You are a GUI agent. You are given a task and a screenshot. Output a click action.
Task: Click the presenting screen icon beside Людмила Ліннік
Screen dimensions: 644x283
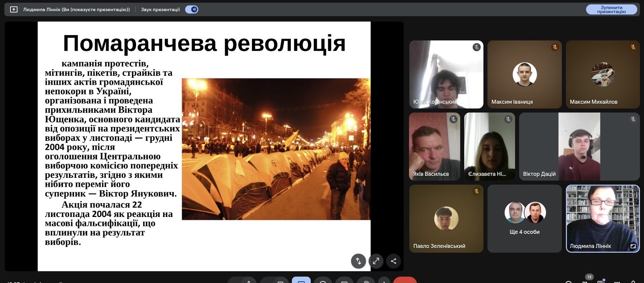14,9
